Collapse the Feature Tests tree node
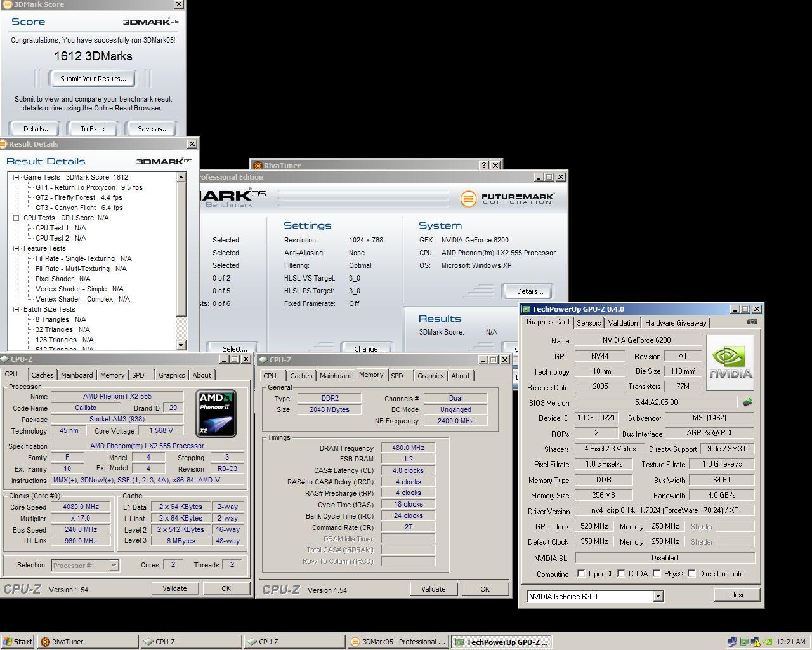 [17, 248]
